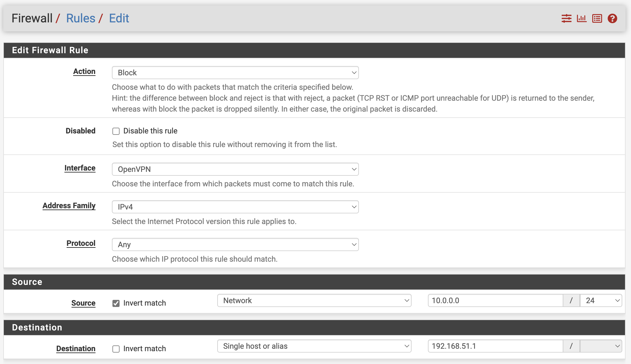Click the status bar chart icon

[582, 19]
